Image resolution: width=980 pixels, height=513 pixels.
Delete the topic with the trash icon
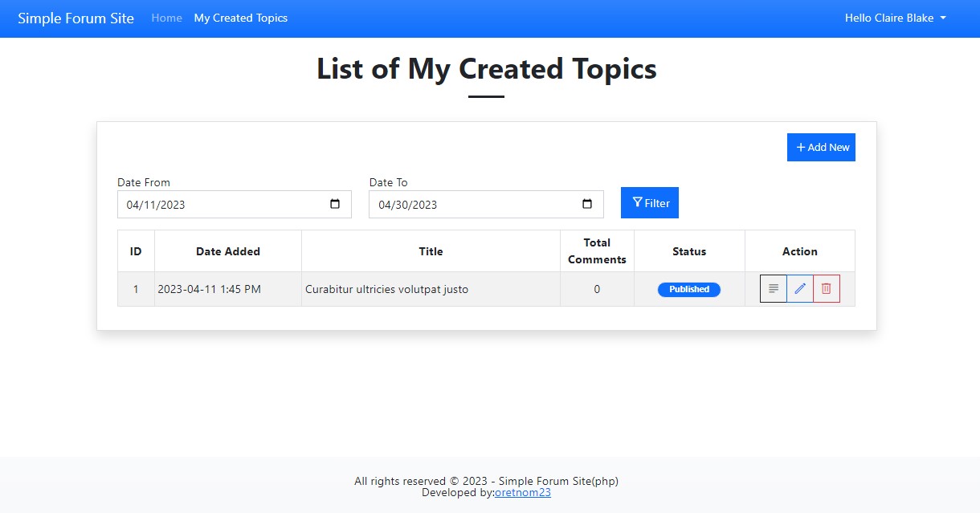(x=827, y=289)
